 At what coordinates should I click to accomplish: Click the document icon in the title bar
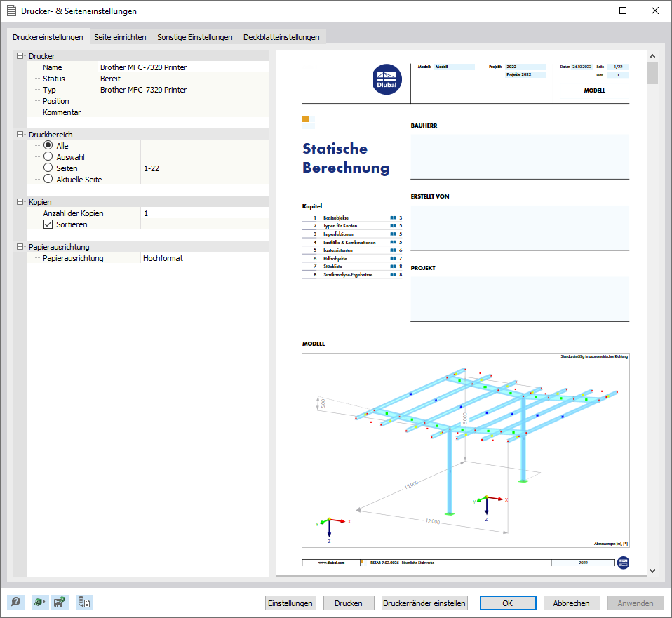(x=11, y=11)
